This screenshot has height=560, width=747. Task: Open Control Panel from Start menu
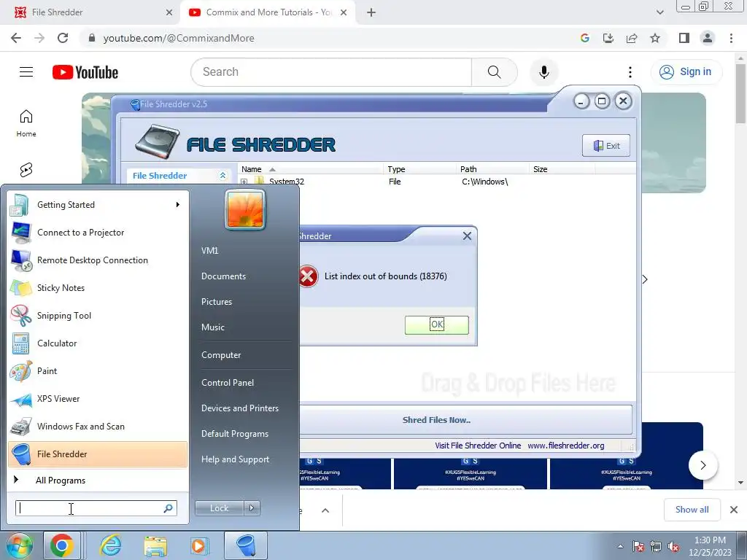228,383
